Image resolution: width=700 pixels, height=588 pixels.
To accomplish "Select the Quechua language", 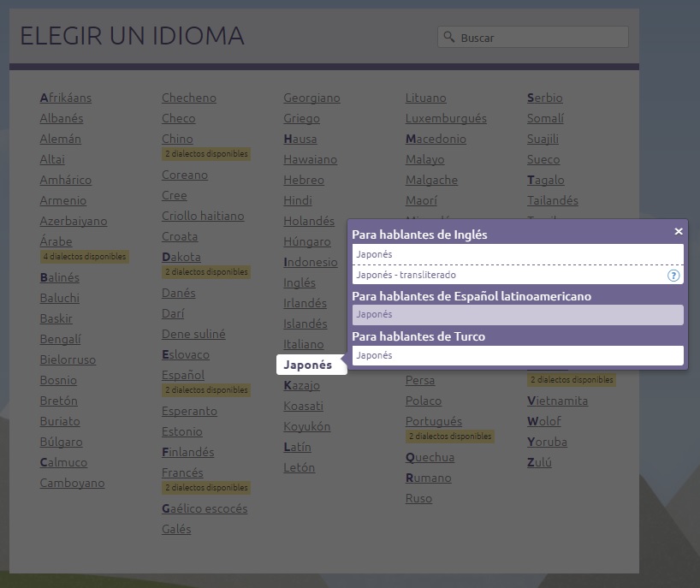I will tap(430, 457).
